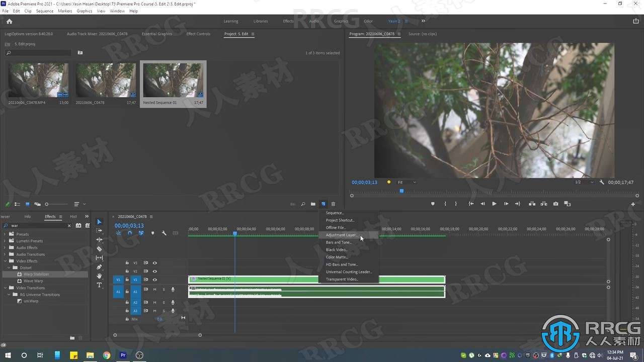Click the Export Frame camera icon
644x362 pixels.
tap(555, 204)
